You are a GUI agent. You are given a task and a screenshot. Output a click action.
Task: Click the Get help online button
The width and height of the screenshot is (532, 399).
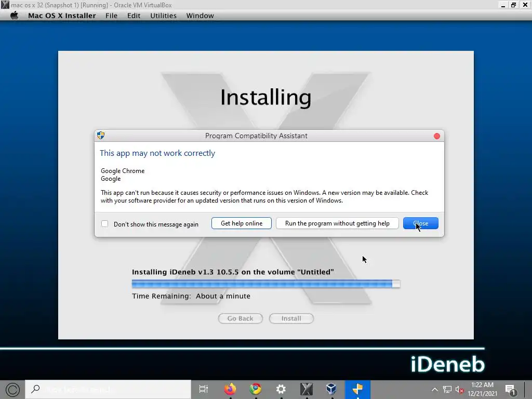[x=241, y=223]
